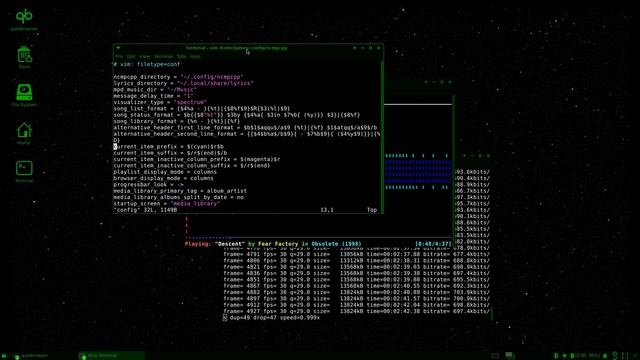
Task: Click the 'message_delay_time' config line
Action: tap(153, 96)
